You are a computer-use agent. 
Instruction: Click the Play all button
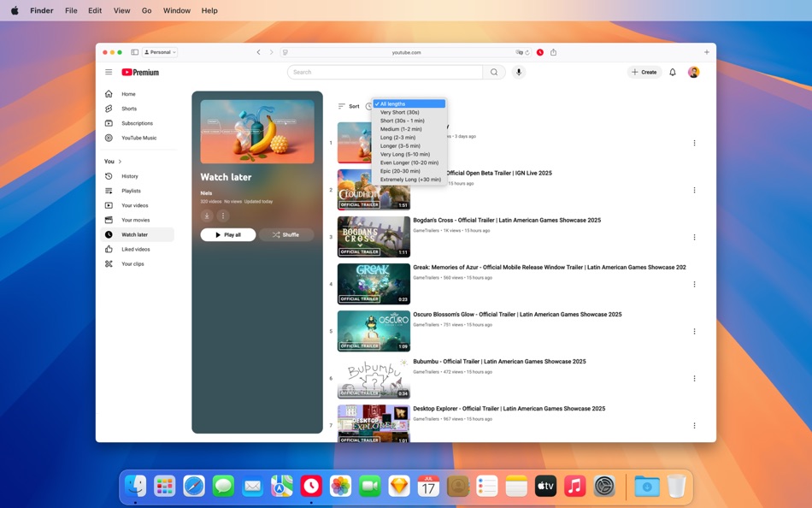coord(228,234)
